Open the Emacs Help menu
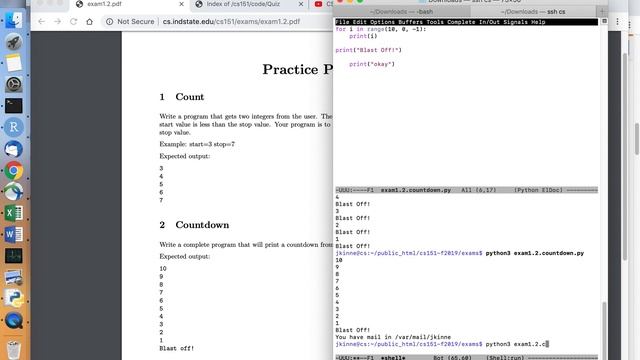Screen dimensions: 640x360 click(x=538, y=22)
